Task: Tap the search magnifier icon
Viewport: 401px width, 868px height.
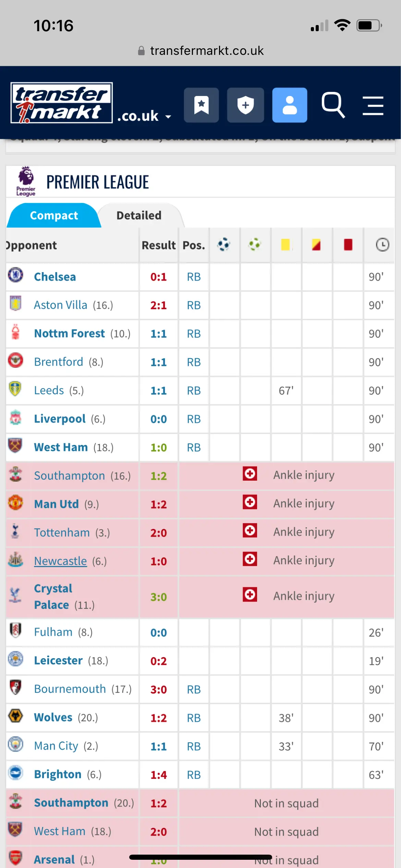Action: (x=333, y=105)
